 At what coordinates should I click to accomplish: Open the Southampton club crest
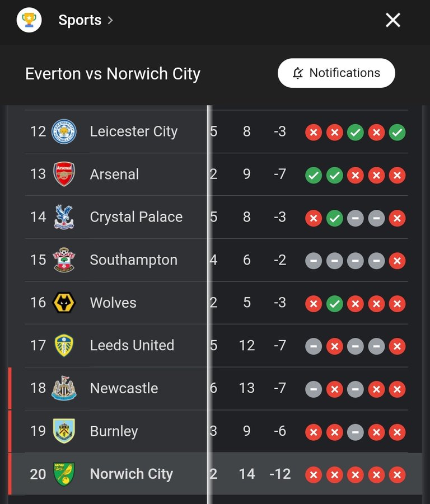tap(64, 260)
